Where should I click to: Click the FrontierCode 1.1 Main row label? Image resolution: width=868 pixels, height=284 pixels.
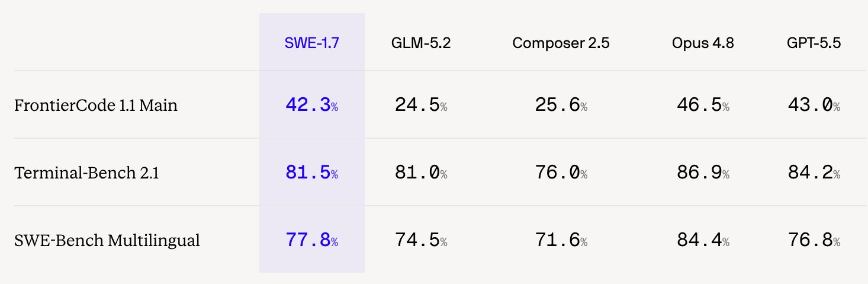point(96,106)
